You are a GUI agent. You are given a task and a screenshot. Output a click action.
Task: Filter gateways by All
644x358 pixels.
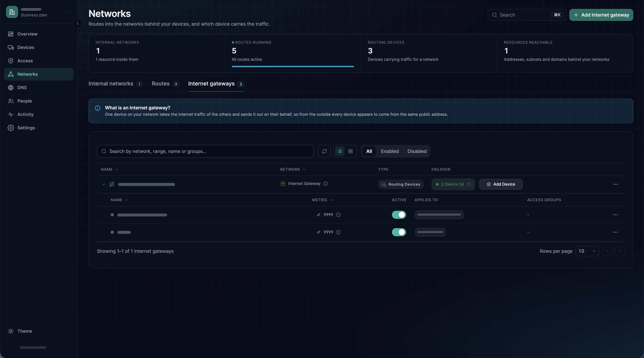click(369, 151)
